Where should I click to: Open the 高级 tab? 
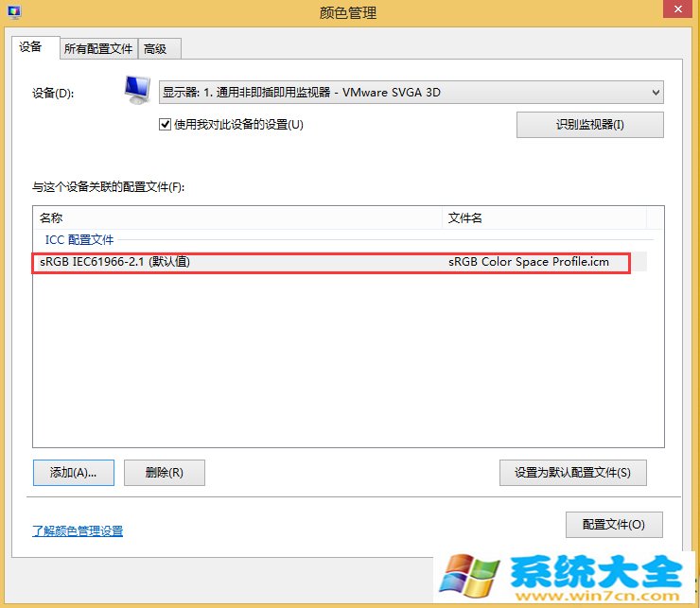tap(160, 48)
